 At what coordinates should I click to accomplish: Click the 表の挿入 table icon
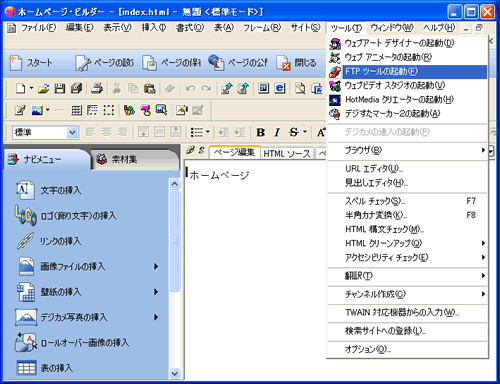[x=26, y=368]
